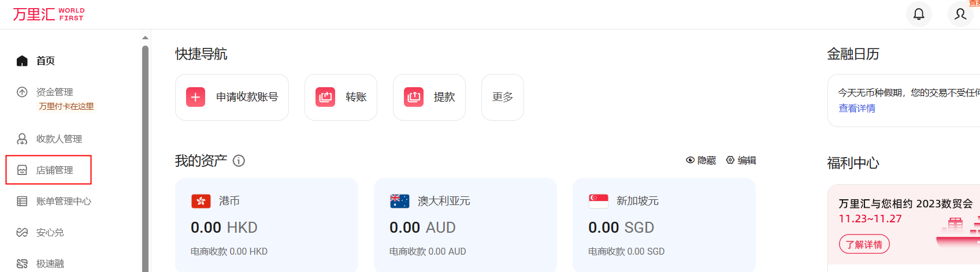Click the red plus icon for 申请收款账号

point(195,97)
